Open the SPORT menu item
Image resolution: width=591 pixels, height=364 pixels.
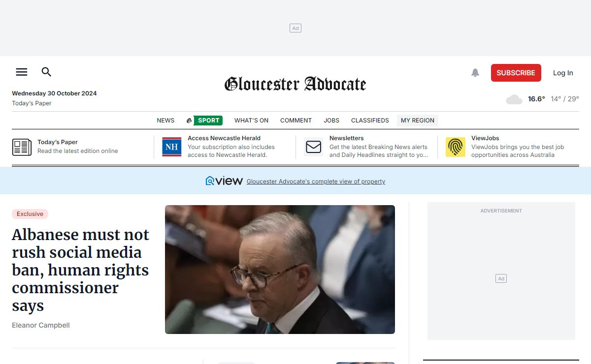coord(204,121)
